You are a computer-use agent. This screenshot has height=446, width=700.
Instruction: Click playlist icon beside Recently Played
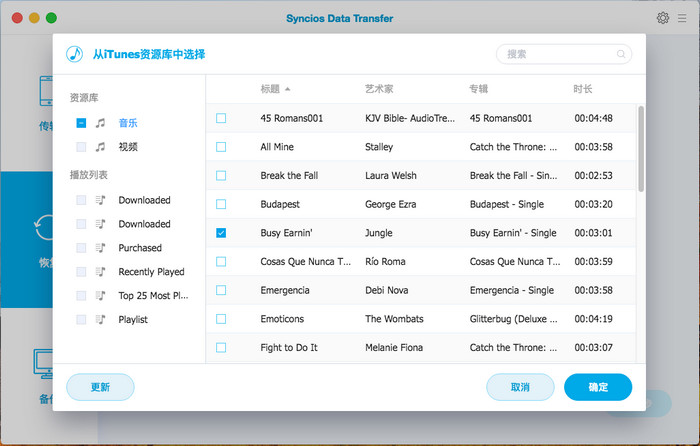click(100, 271)
